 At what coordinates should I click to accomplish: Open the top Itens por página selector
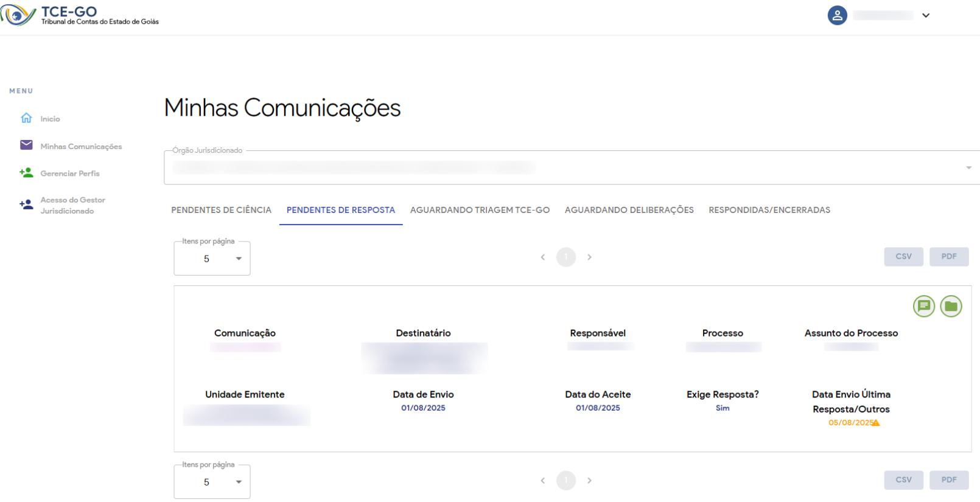pos(212,259)
